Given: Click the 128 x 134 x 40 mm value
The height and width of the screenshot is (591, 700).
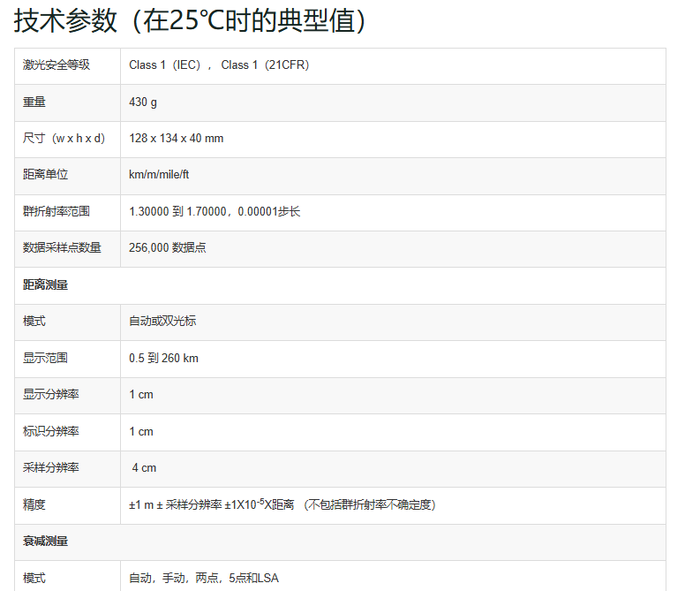Looking at the screenshot, I should pyautogui.click(x=177, y=139).
